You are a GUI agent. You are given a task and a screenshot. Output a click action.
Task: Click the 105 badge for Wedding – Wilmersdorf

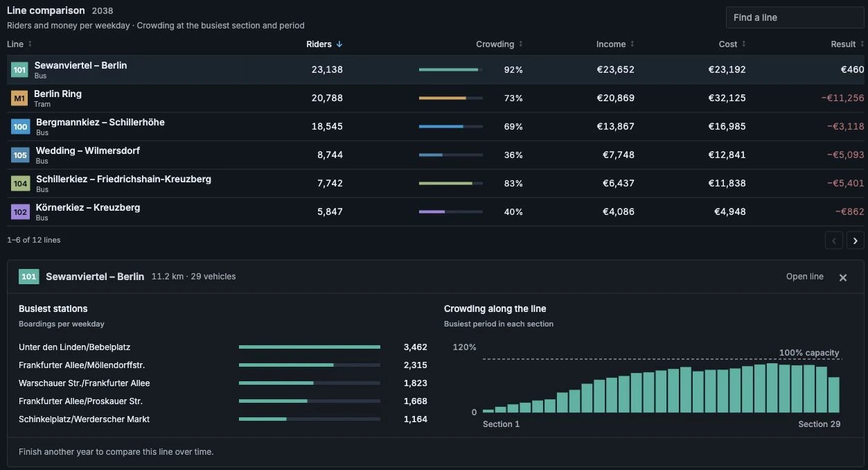(x=19, y=155)
